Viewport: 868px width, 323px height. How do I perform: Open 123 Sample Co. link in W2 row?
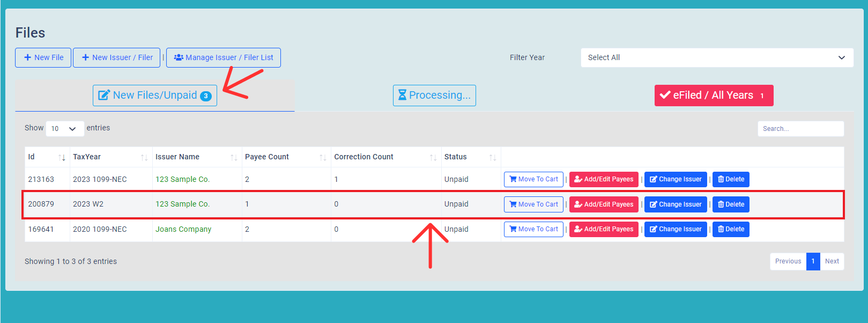pos(182,204)
